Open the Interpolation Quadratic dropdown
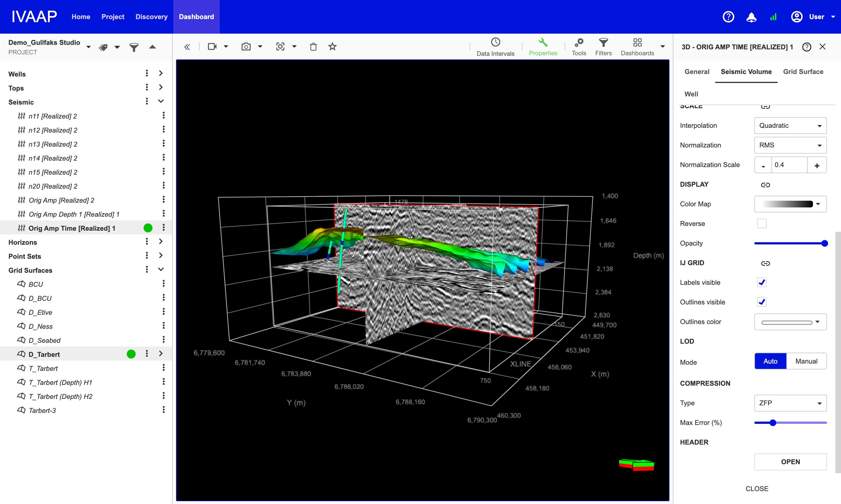The width and height of the screenshot is (841, 504). coord(790,126)
